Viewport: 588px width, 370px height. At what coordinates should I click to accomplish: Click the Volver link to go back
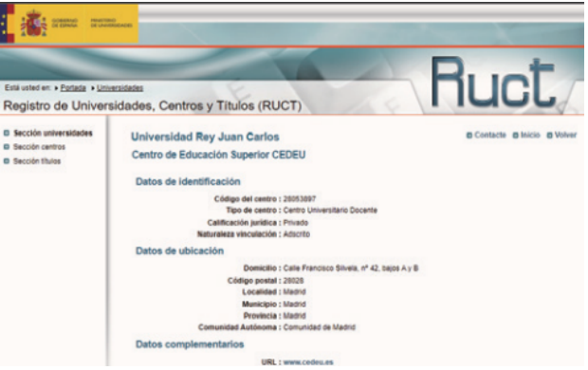565,135
